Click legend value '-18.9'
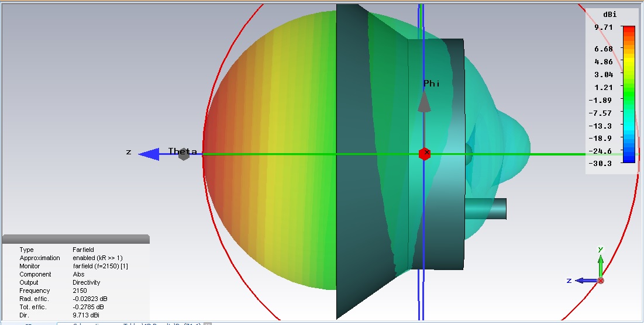 pyautogui.click(x=600, y=139)
